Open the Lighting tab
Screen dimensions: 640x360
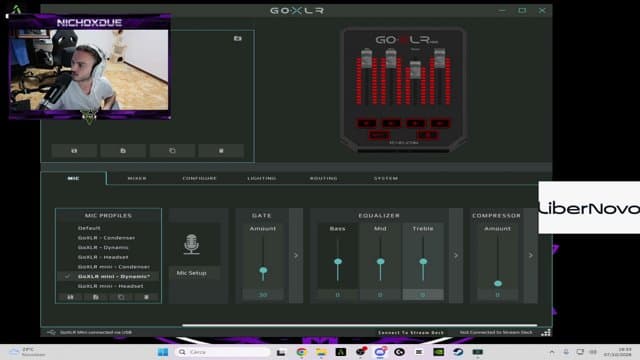pos(262,178)
